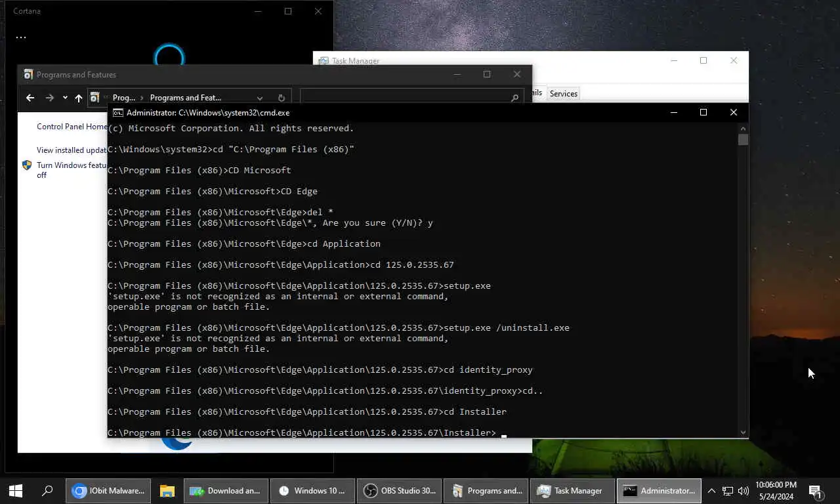Switch to Programs and... taskbar button
The image size is (840, 504).
486,490
